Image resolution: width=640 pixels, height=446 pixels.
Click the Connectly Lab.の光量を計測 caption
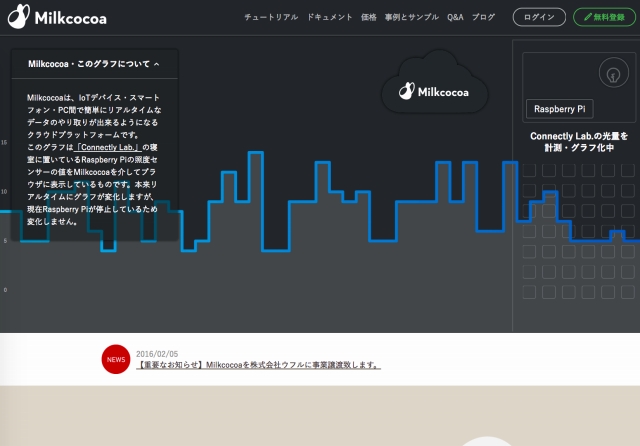[x=579, y=142]
